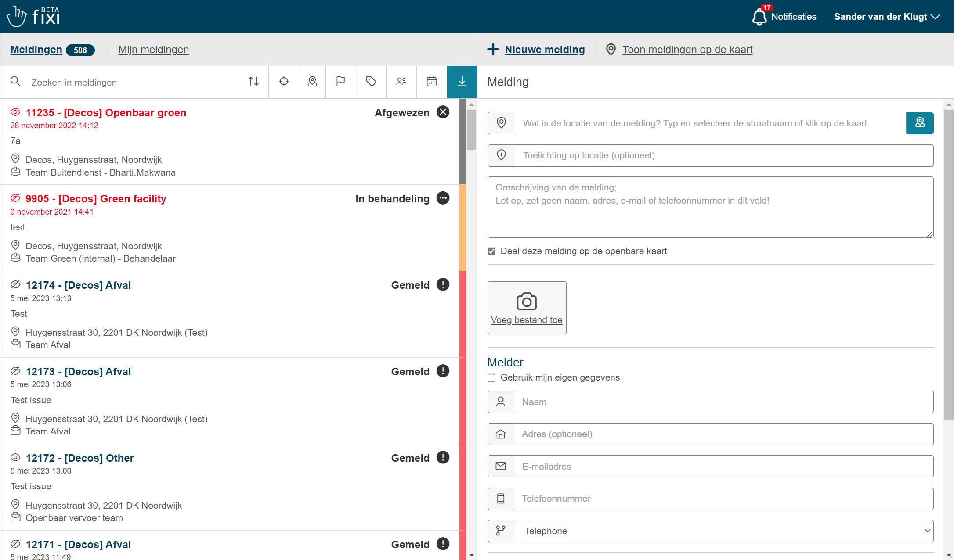
Task: Open the team (people) filter icon
Action: (x=401, y=82)
